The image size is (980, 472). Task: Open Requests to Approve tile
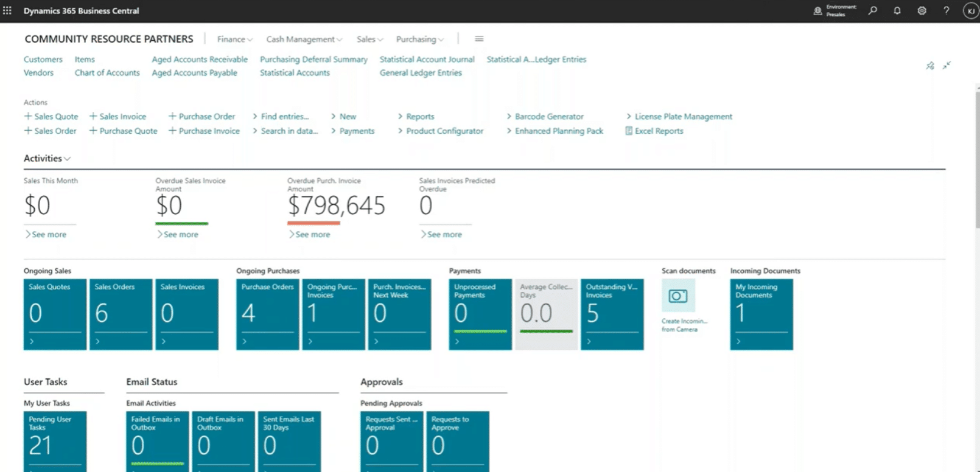coord(458,442)
